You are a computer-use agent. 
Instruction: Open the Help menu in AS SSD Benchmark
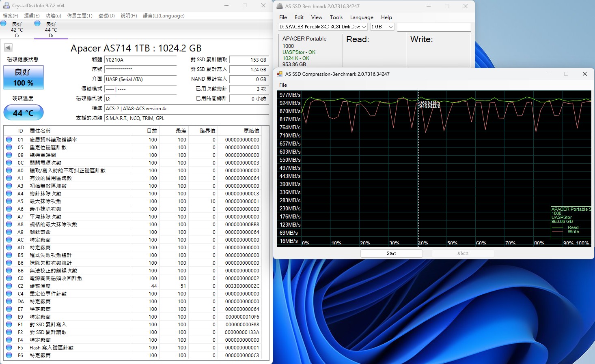click(386, 17)
